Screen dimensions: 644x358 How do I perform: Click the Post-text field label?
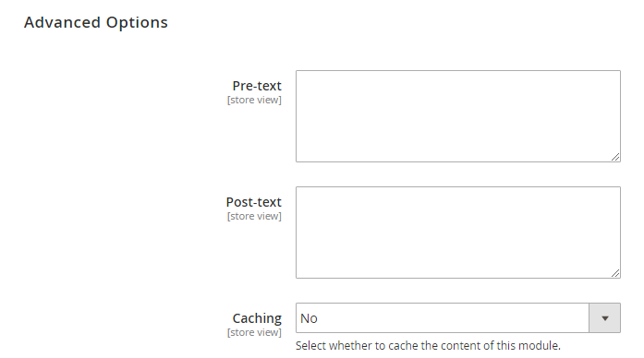click(254, 202)
